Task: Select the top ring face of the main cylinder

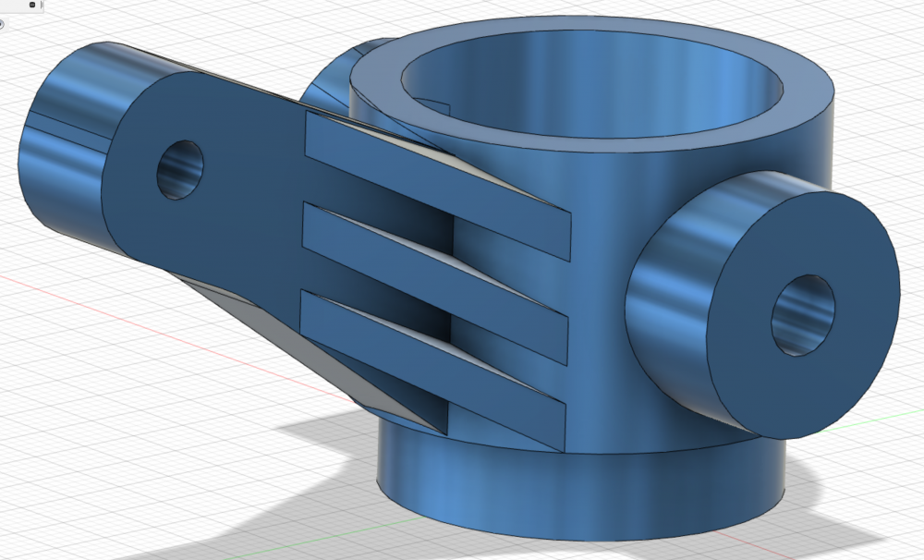Action: coord(591,111)
